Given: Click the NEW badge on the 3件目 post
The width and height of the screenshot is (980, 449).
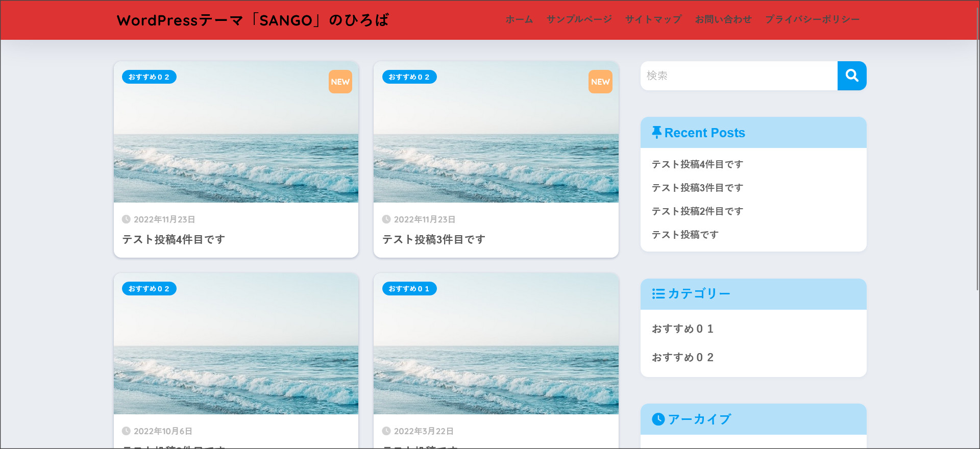Looking at the screenshot, I should click(600, 82).
